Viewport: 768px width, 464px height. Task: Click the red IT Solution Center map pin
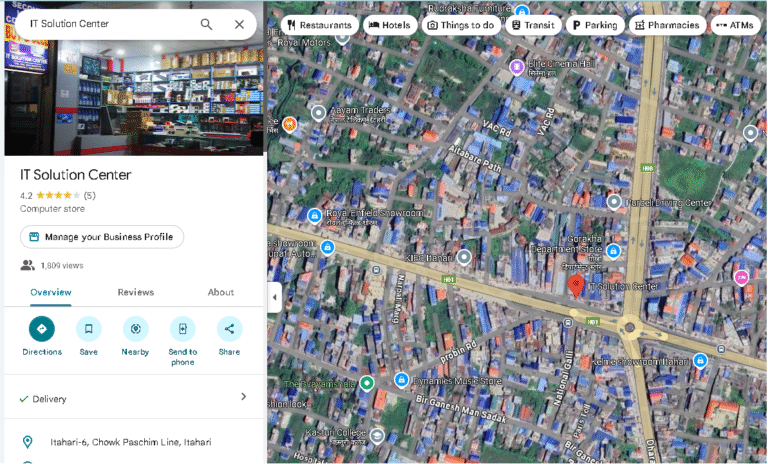pos(576,286)
